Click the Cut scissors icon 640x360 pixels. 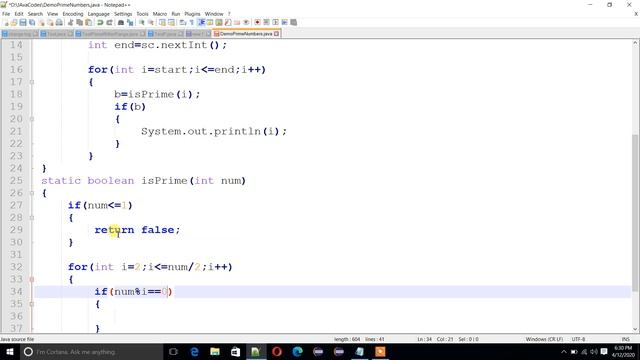click(x=70, y=22)
